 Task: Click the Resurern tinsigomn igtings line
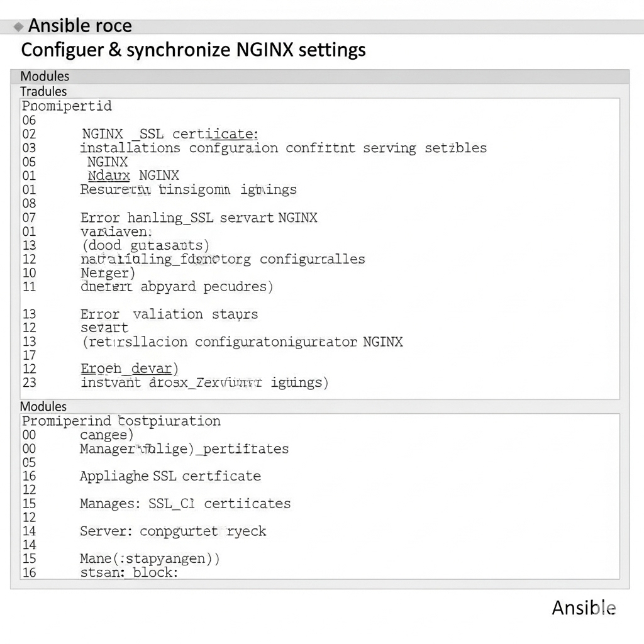click(188, 189)
